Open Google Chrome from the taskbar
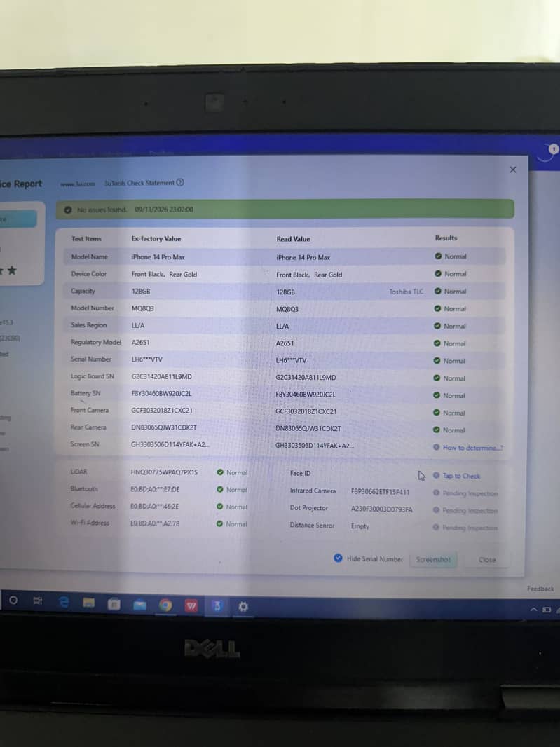 coord(165,605)
